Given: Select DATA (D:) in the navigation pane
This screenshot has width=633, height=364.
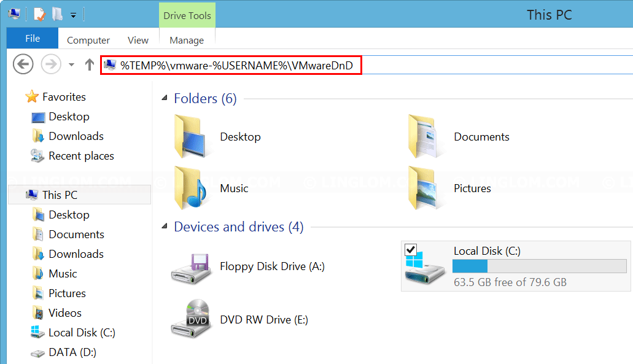Looking at the screenshot, I should point(72,353).
